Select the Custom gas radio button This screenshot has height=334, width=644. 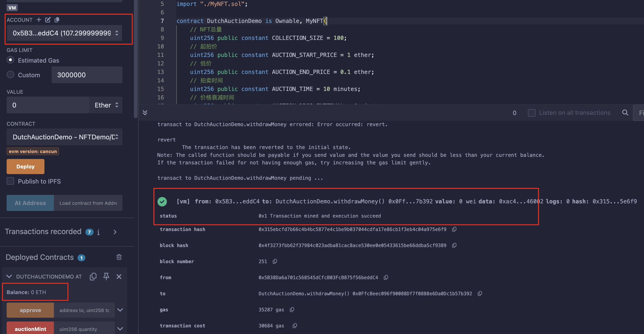pyautogui.click(x=11, y=75)
